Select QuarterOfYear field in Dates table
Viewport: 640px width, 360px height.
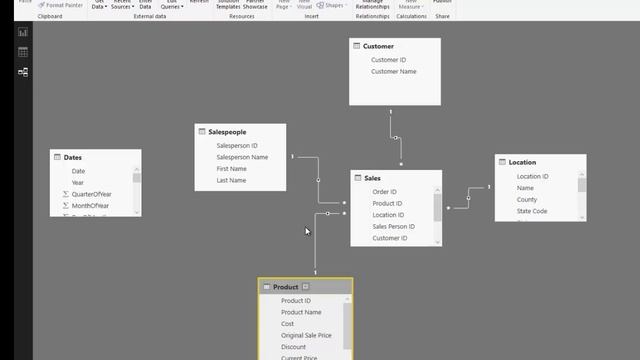91,194
